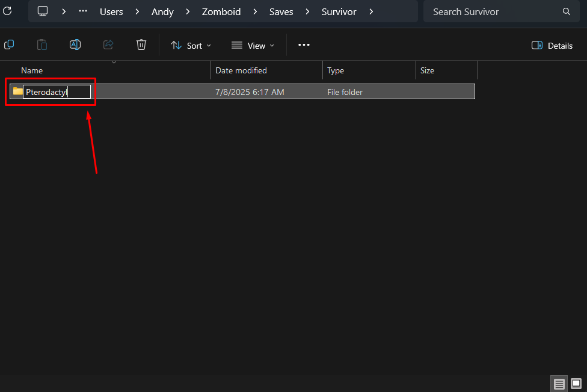Click the Rename icon in the toolbar

pos(75,45)
